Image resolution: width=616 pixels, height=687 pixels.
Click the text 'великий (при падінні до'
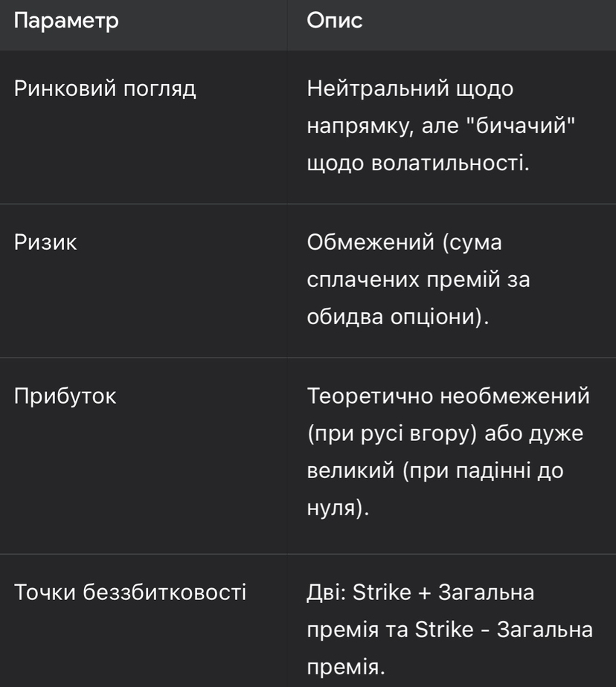pos(435,470)
